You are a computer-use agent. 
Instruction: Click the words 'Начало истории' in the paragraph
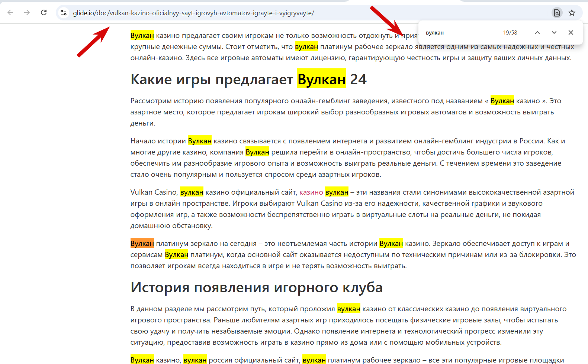(158, 141)
